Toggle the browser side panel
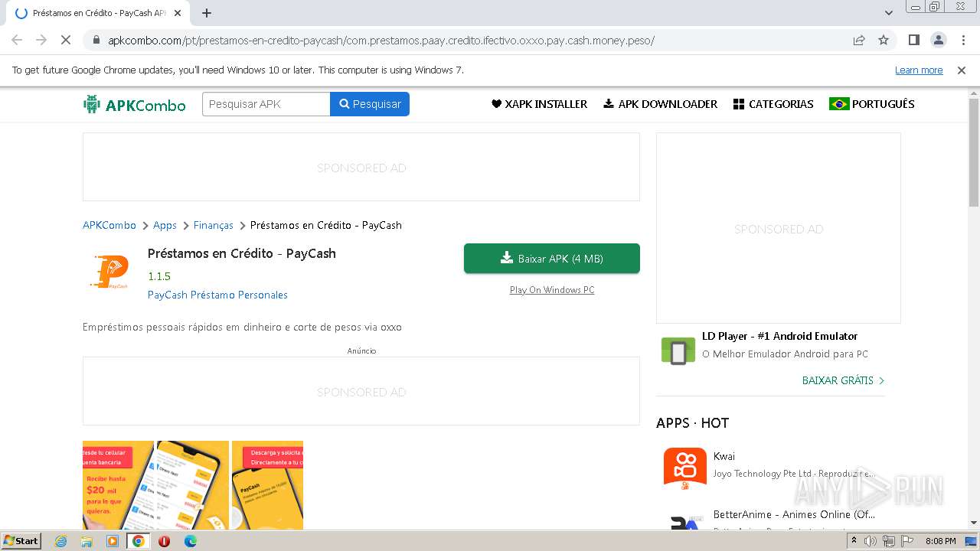Viewport: 980px width, 551px height. (914, 40)
